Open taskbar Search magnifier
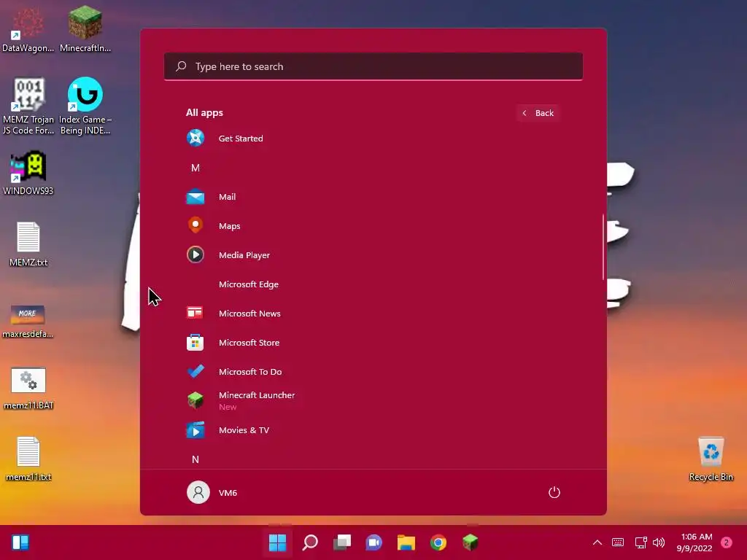The height and width of the screenshot is (560, 747). 309,542
